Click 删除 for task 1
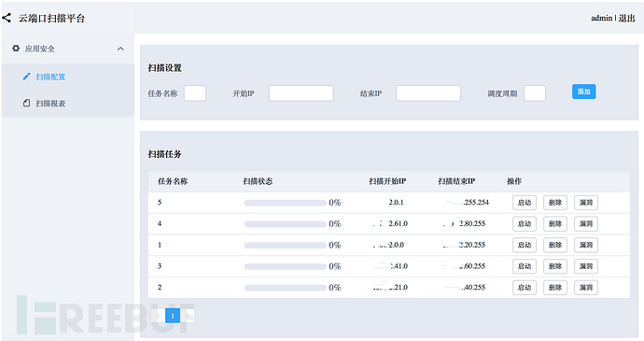Viewport: 644px width, 341px height. coord(555,245)
